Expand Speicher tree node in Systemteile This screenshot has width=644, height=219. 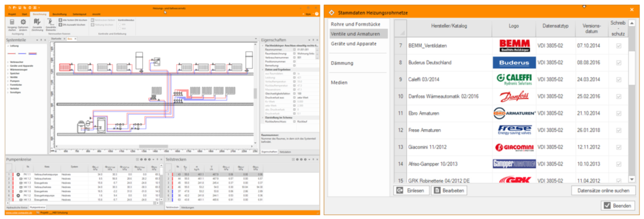point(8,73)
